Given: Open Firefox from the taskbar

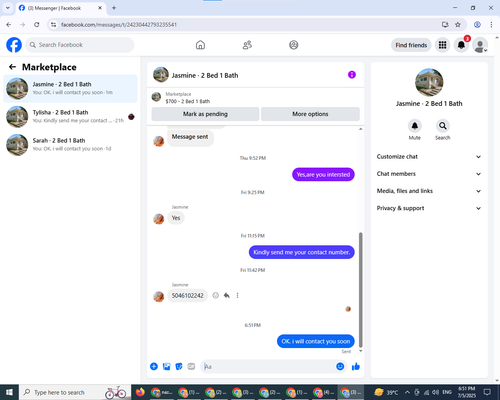Looking at the screenshot, I should tap(140, 392).
